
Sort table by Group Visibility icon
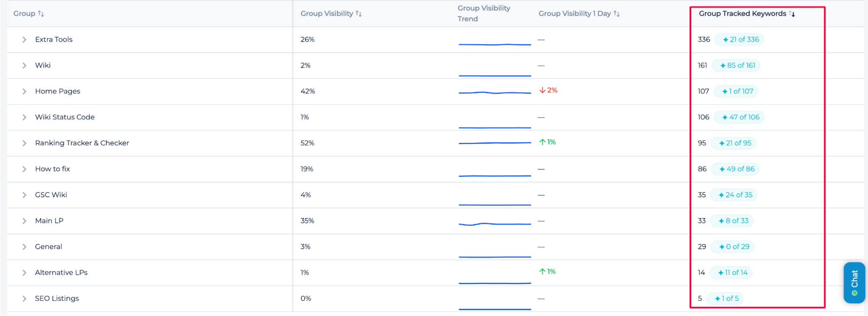coord(359,13)
